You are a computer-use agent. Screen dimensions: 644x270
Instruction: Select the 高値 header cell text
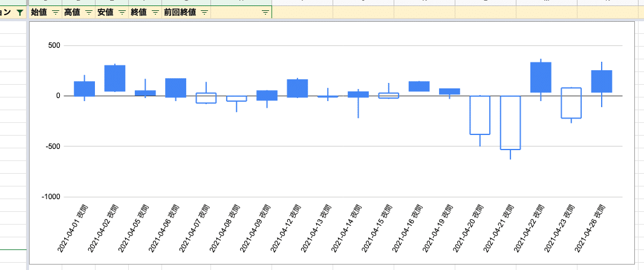[x=72, y=13]
